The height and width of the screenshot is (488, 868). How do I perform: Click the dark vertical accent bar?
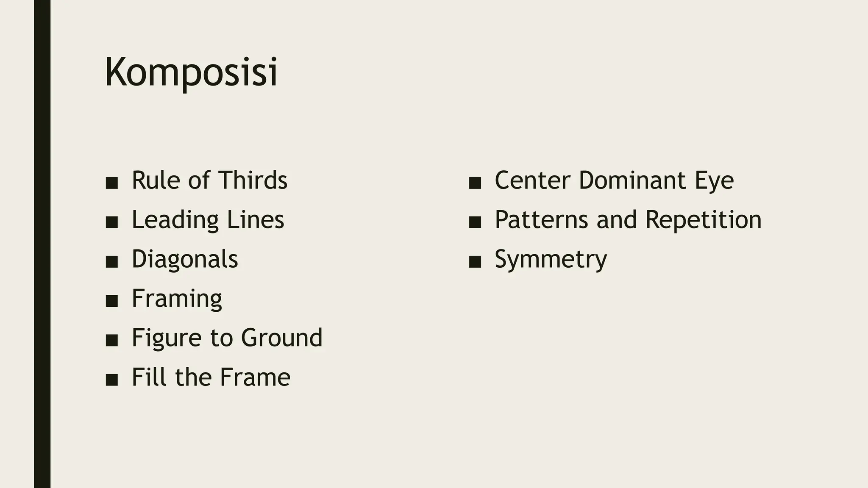pyautogui.click(x=42, y=244)
